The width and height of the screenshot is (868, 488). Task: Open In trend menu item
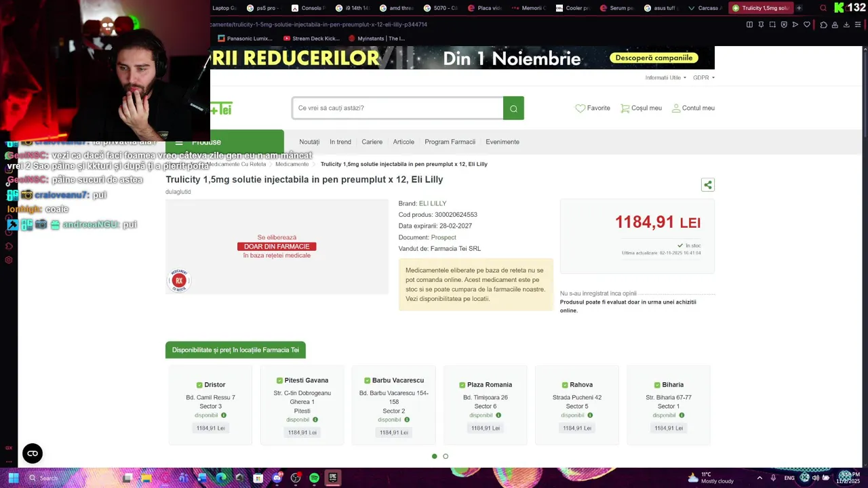[340, 142]
